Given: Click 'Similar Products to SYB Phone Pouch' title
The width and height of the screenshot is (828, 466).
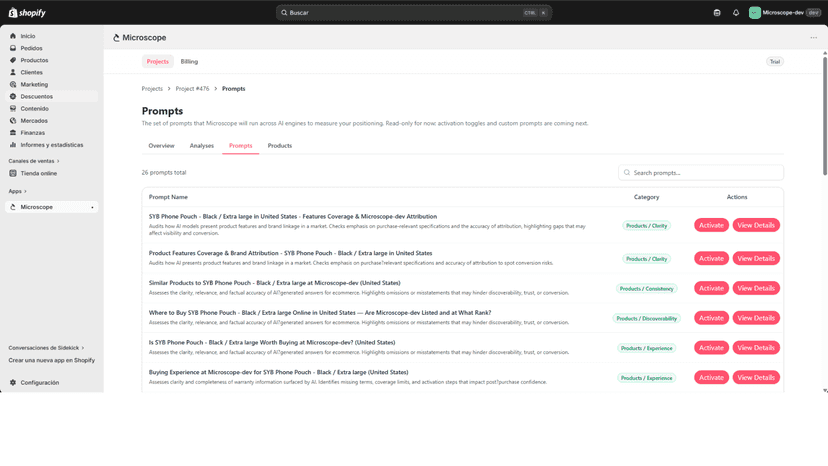Looking at the screenshot, I should [x=275, y=283].
